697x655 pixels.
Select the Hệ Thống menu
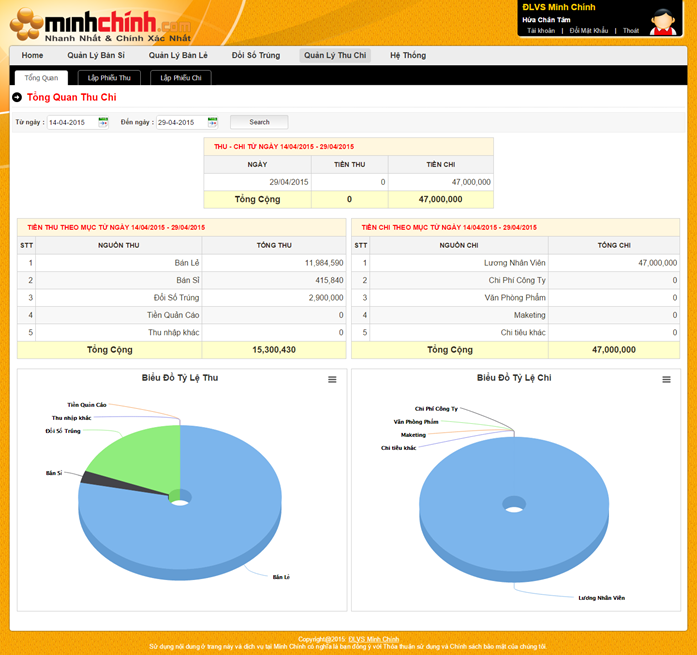click(408, 56)
